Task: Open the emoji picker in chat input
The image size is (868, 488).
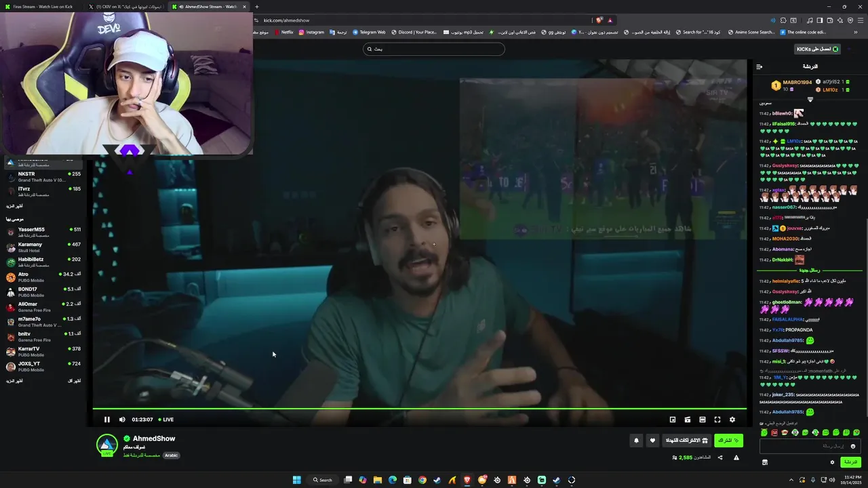Action: click(853, 446)
